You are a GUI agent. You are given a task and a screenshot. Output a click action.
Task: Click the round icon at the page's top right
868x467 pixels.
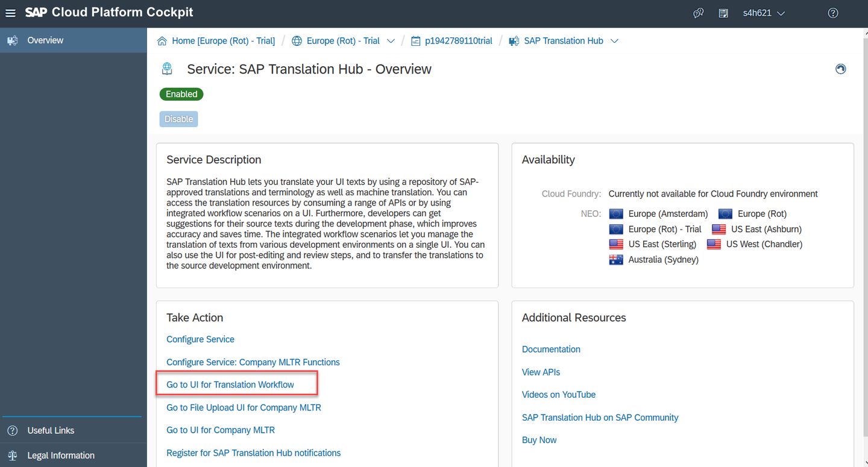click(x=841, y=69)
